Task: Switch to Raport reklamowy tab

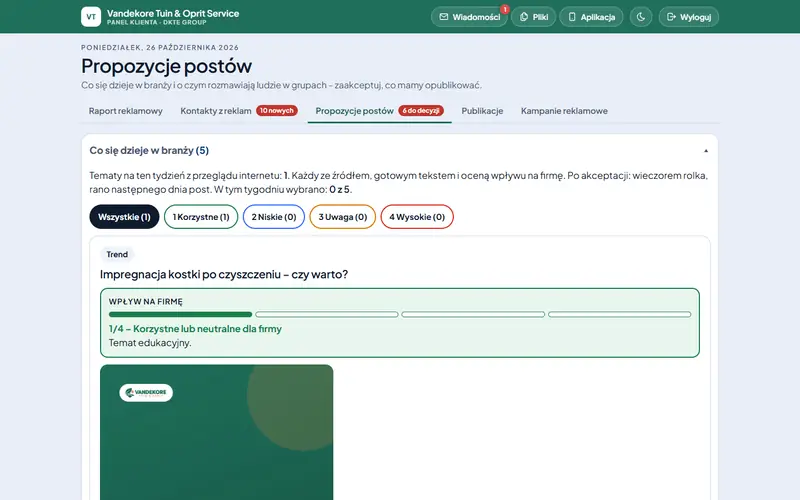Action: click(126, 111)
